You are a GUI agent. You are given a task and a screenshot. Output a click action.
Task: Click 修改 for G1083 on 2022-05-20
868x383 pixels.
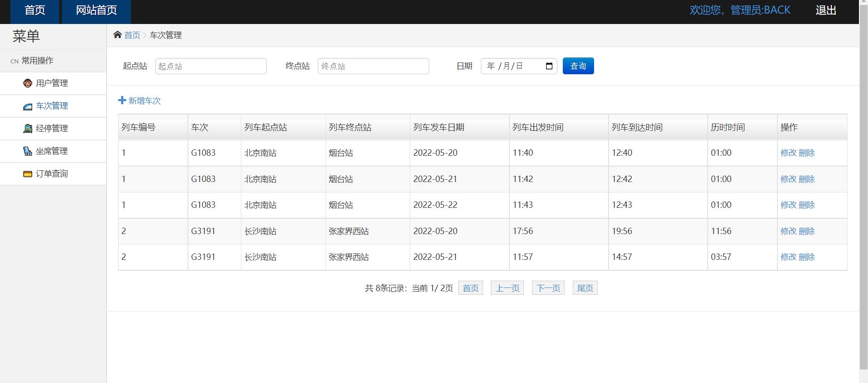[x=788, y=153]
